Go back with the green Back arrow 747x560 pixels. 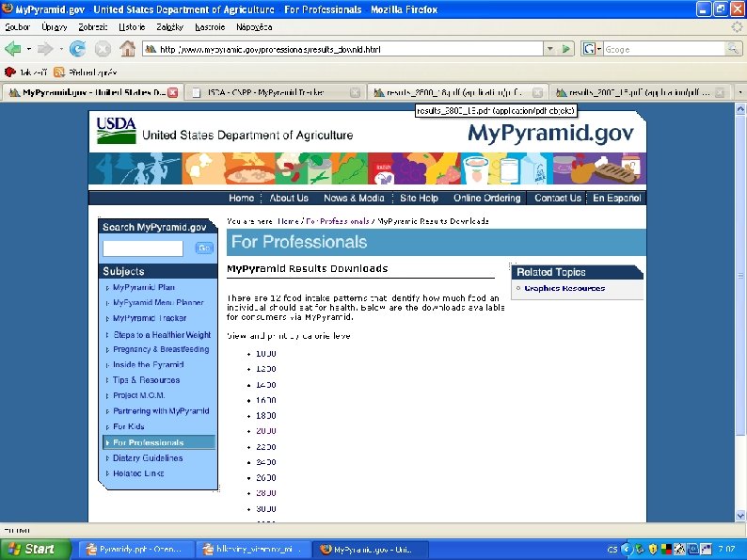[13, 49]
